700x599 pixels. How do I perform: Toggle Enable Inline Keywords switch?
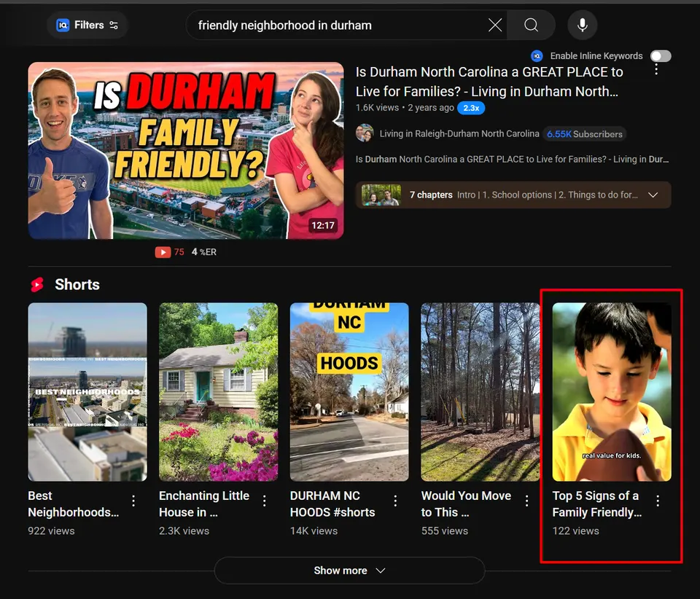661,56
